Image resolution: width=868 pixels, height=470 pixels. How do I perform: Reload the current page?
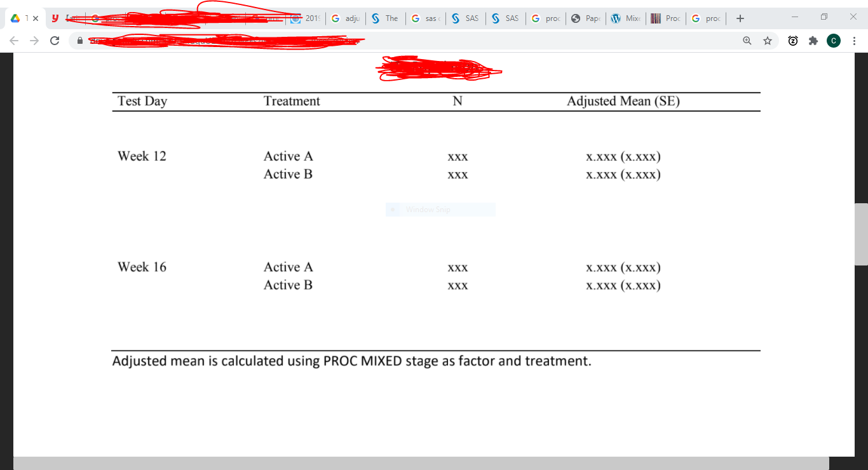[55, 40]
